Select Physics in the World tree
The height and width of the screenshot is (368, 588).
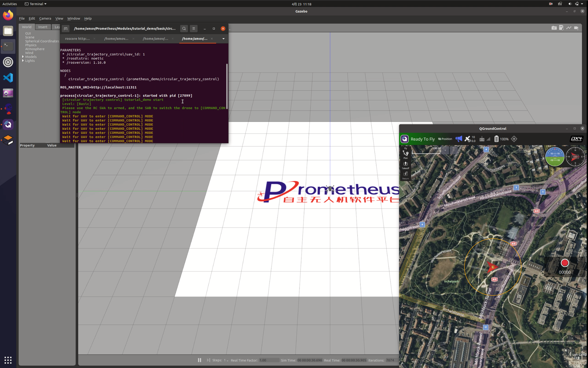point(31,45)
